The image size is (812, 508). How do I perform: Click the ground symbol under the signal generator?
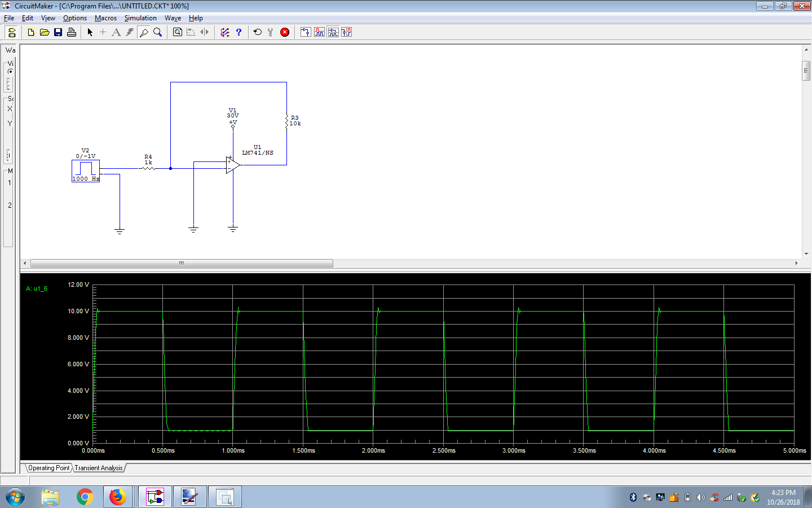120,231
